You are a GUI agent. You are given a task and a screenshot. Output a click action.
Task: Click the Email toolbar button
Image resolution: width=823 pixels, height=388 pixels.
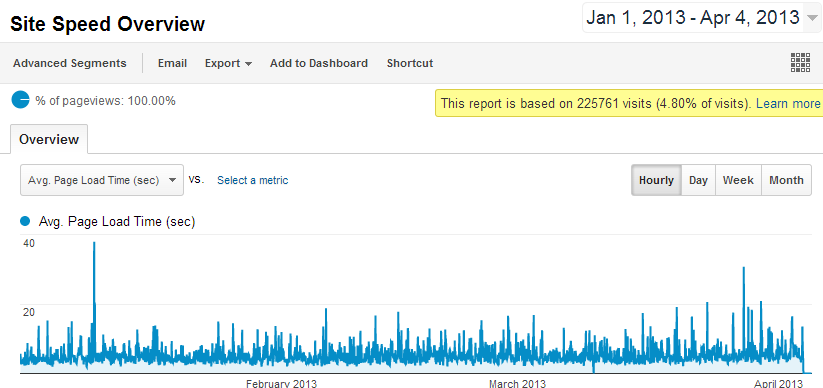point(172,63)
